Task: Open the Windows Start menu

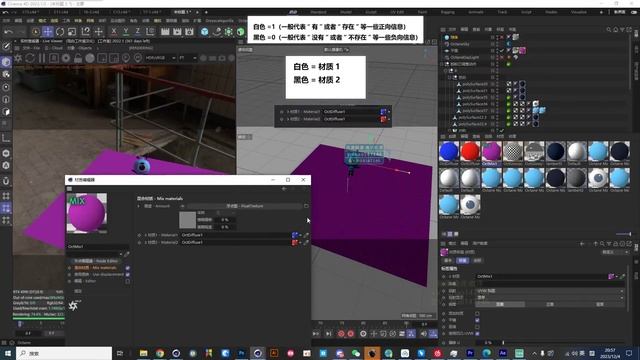Action: click(8, 353)
